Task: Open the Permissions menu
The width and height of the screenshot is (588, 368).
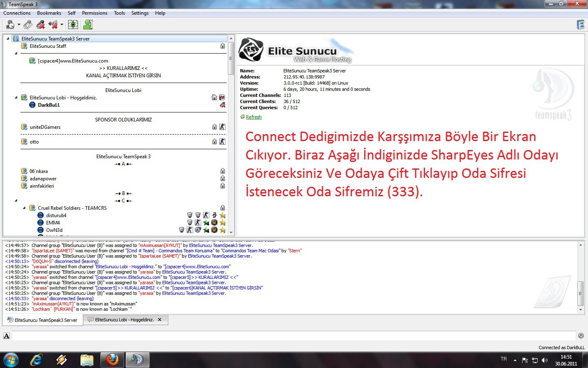Action: [95, 13]
